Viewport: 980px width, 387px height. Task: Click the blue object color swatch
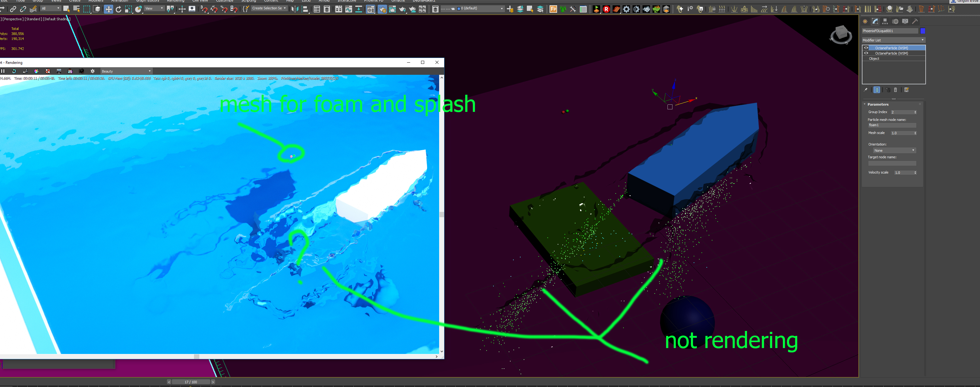click(922, 31)
